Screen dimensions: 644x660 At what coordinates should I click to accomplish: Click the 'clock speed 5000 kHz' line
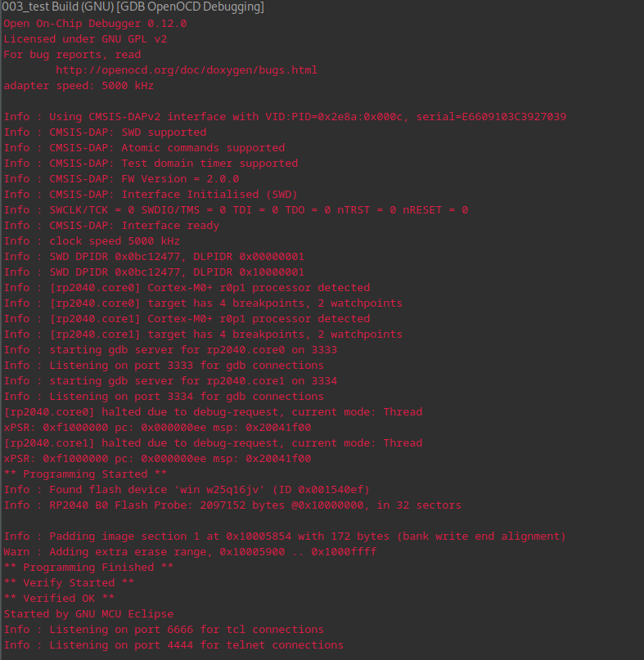coord(92,241)
